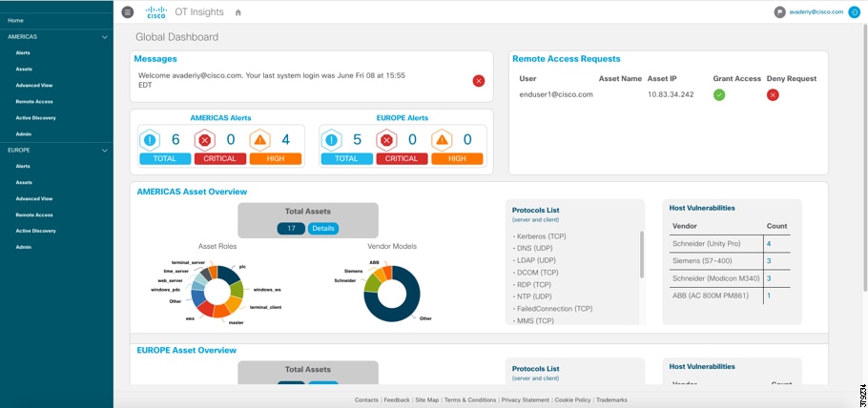Select RDP (TCP) in Protocols List

click(x=533, y=284)
